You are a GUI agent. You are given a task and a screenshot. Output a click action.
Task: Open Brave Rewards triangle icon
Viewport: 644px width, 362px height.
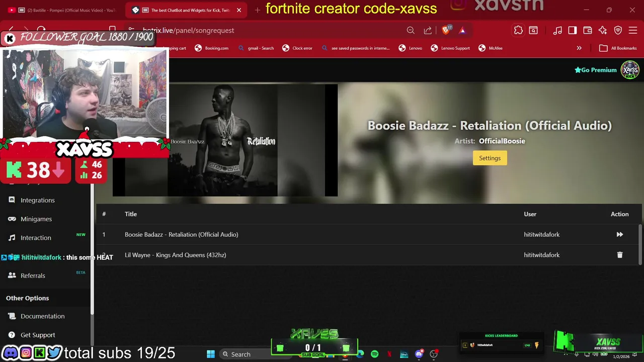[x=462, y=30]
